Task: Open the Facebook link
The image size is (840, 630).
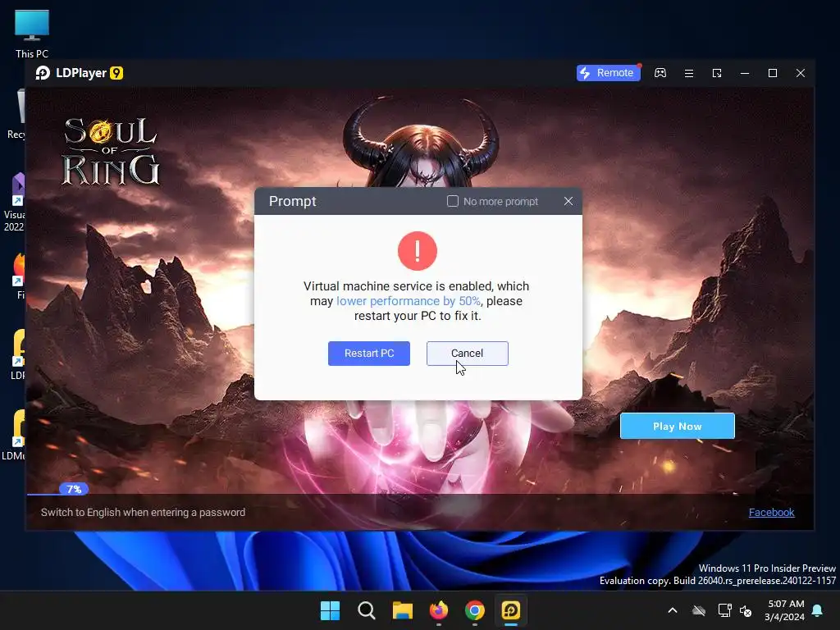Action: (771, 513)
